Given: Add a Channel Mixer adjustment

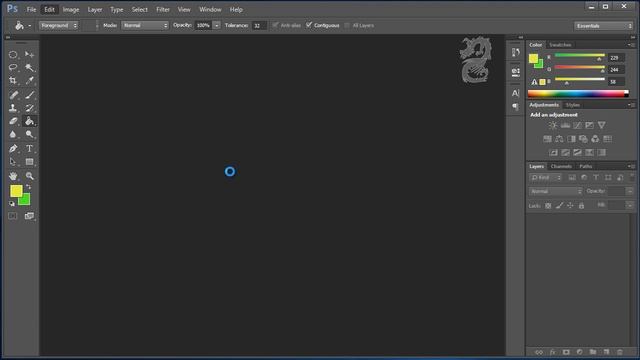Looking at the screenshot, I should click(x=595, y=139).
